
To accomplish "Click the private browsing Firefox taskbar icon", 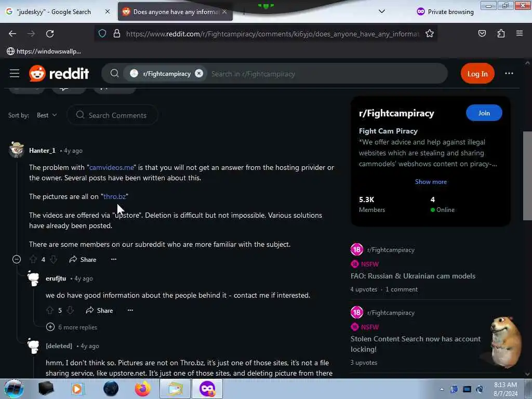I will tap(207, 389).
